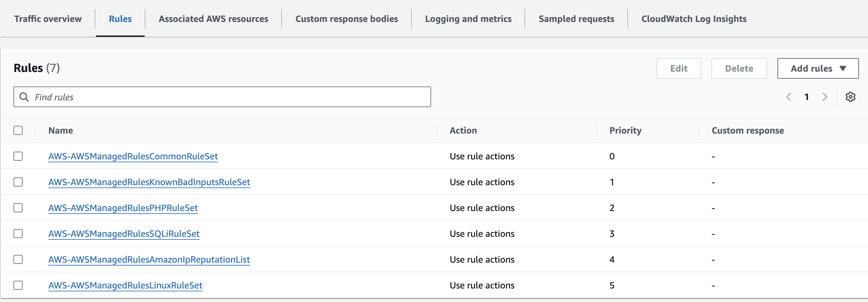Click the Rules (7) heading
The image size is (868, 302).
pyautogui.click(x=37, y=68)
